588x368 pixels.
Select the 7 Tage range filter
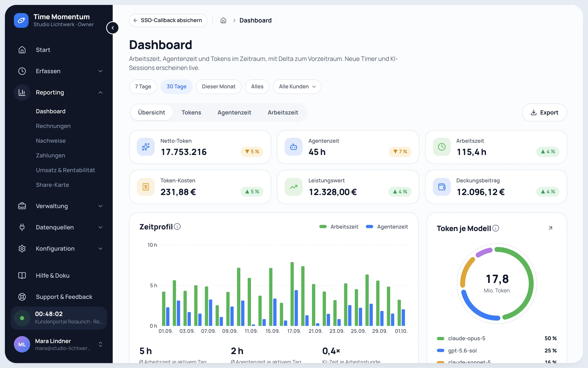[x=143, y=87]
